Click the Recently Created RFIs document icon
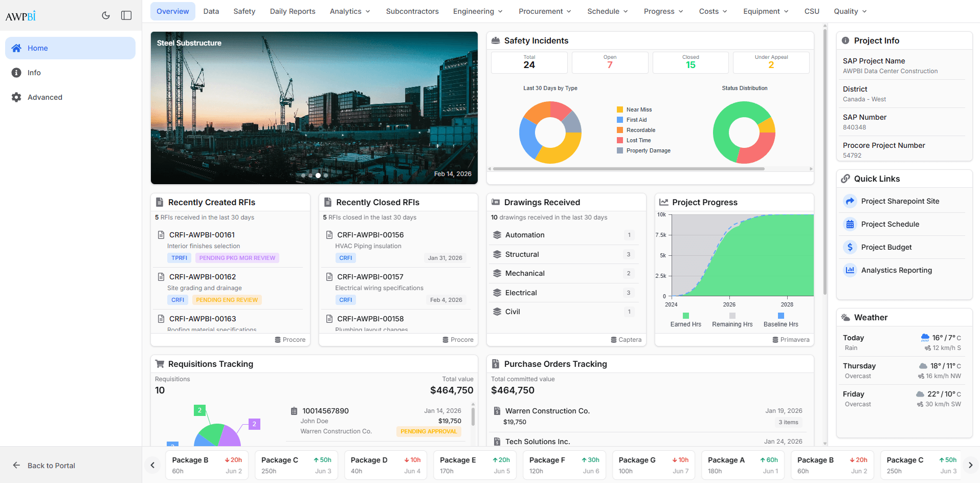980x483 pixels. coord(160,202)
